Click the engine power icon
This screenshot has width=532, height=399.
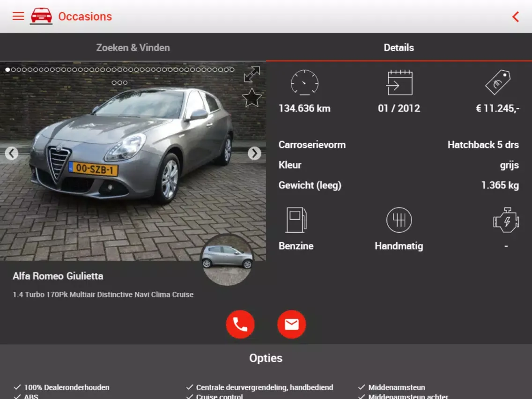(x=506, y=220)
